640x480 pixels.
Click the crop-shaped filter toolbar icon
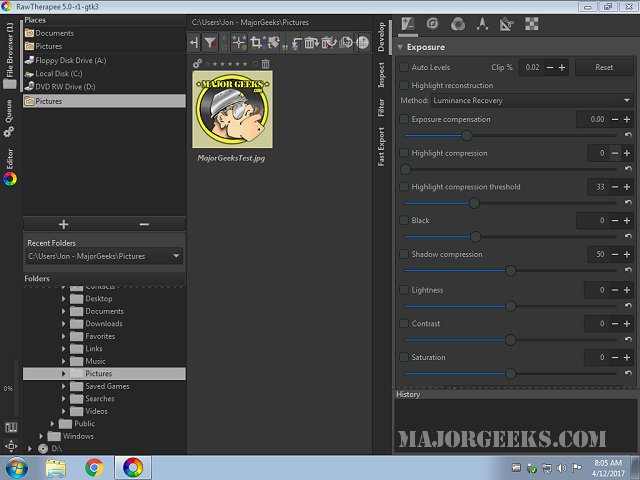coord(256,42)
